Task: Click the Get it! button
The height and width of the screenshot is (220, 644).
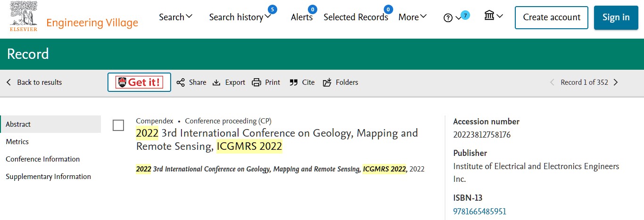Action: [139, 82]
